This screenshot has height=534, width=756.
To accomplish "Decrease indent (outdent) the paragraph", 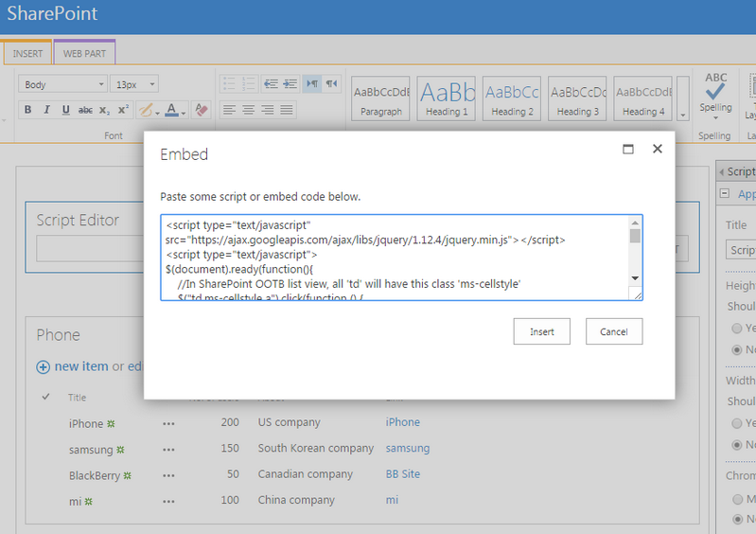I will [x=271, y=84].
